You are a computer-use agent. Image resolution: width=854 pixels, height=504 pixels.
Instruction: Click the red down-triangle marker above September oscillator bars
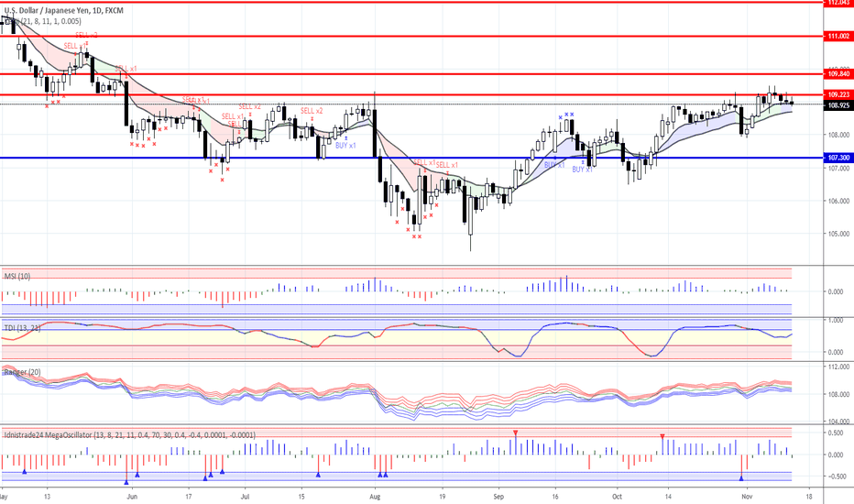point(515,433)
